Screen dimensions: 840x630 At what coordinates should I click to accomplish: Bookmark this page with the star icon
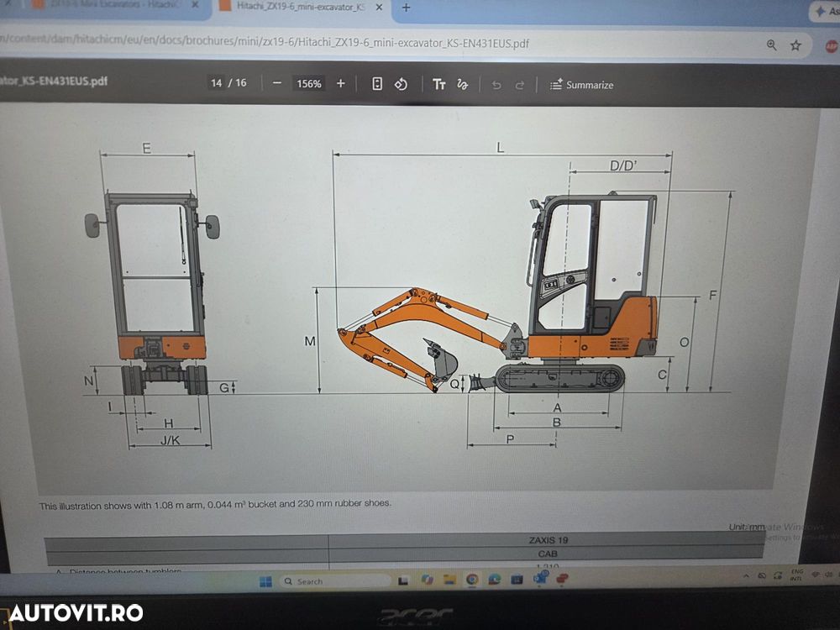795,45
